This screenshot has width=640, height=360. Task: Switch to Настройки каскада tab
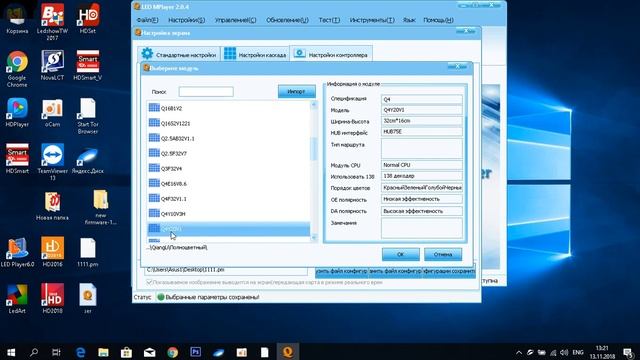coord(255,54)
